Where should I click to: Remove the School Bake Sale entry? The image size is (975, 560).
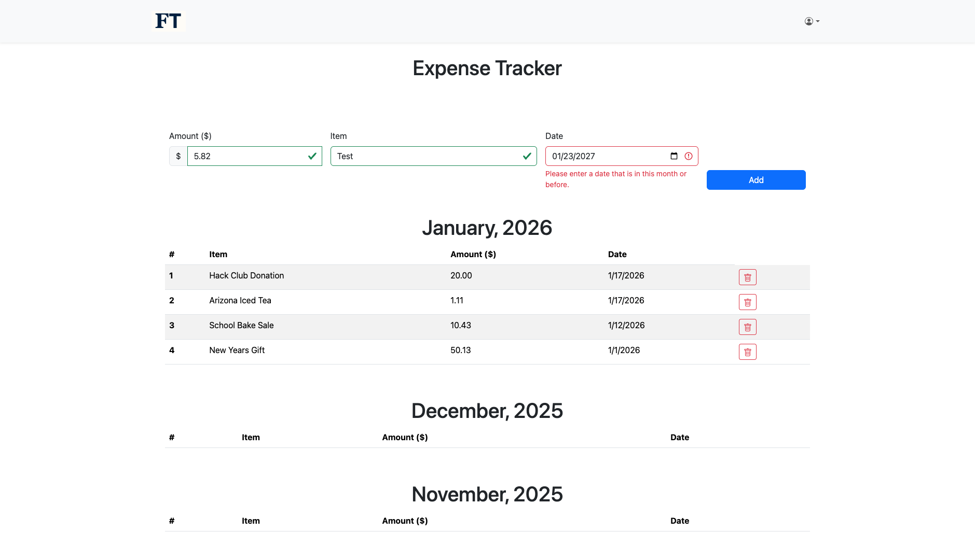click(747, 327)
